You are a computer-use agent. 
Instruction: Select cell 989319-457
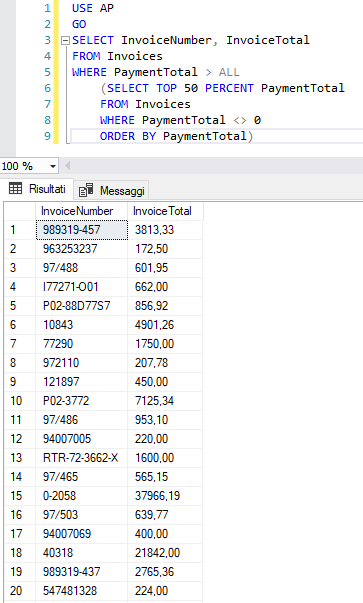pos(82,230)
